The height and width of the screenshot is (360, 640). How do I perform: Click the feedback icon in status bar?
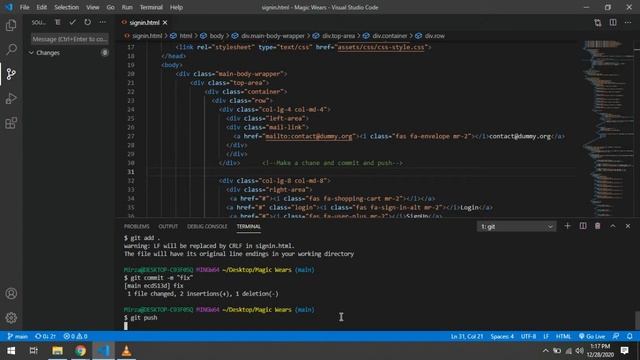point(616,336)
